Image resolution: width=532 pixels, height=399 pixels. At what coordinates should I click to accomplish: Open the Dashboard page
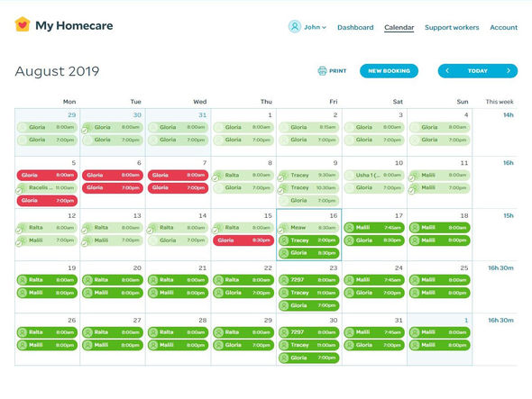click(x=355, y=27)
